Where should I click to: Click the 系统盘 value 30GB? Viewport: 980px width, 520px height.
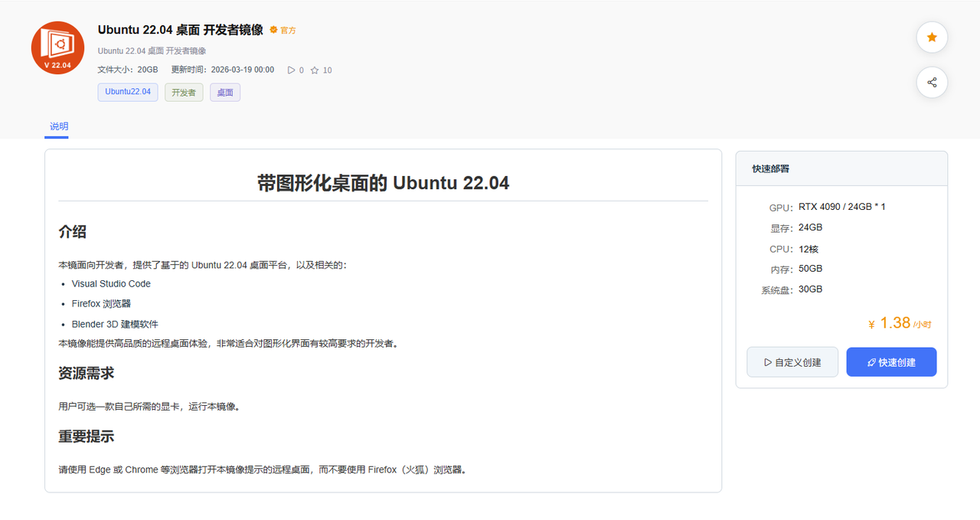(811, 289)
